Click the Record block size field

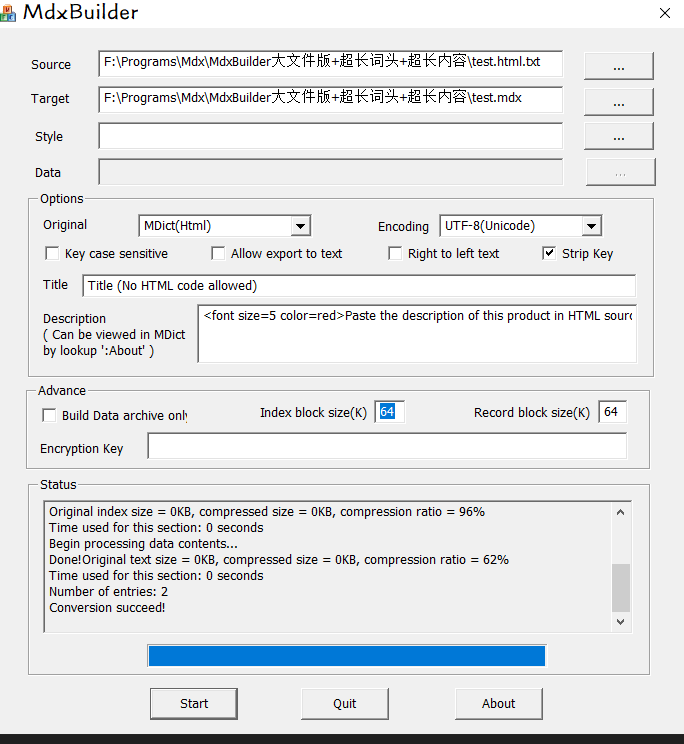612,412
